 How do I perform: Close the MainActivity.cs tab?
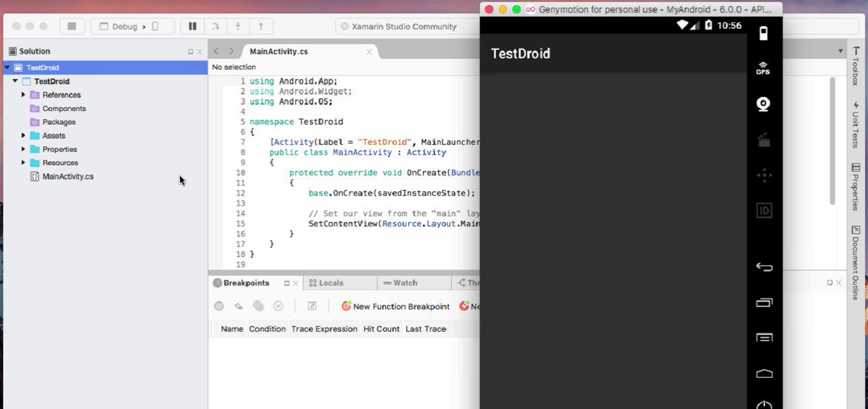pyautogui.click(x=369, y=51)
